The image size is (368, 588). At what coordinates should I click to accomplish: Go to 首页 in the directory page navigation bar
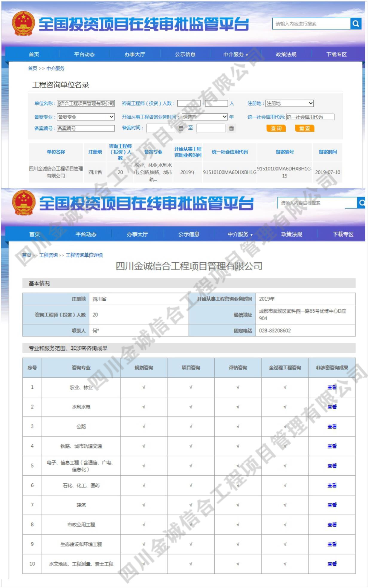click(x=34, y=54)
